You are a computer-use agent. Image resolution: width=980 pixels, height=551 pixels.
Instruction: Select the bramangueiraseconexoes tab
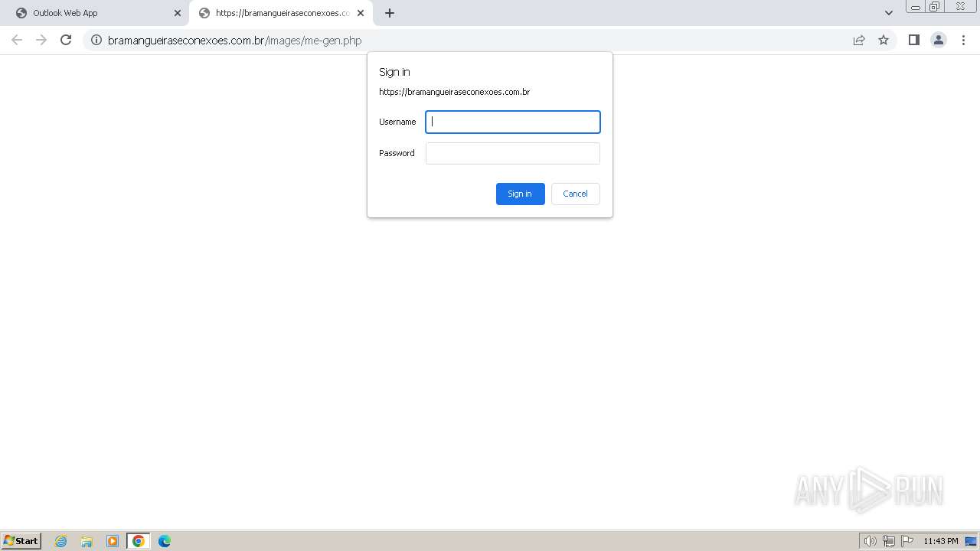point(280,13)
